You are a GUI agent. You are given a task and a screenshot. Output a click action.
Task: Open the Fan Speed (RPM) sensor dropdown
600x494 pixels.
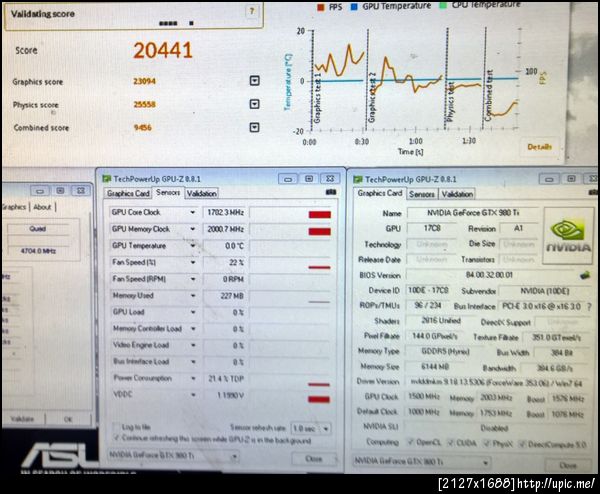tap(193, 279)
